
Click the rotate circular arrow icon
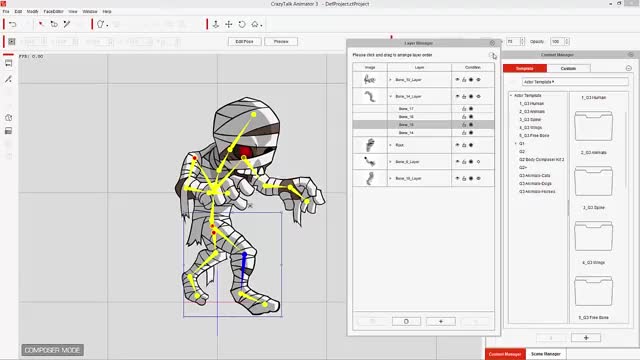point(242,24)
